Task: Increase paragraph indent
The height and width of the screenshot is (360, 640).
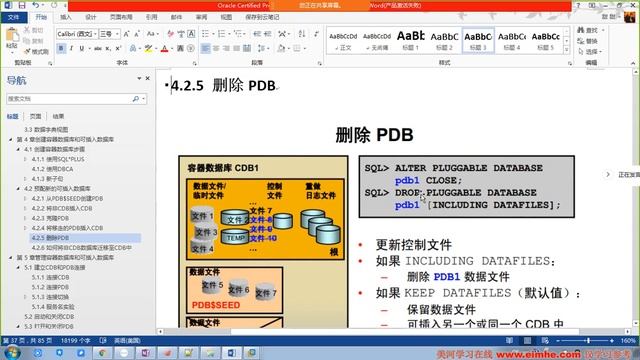Action: click(x=267, y=34)
